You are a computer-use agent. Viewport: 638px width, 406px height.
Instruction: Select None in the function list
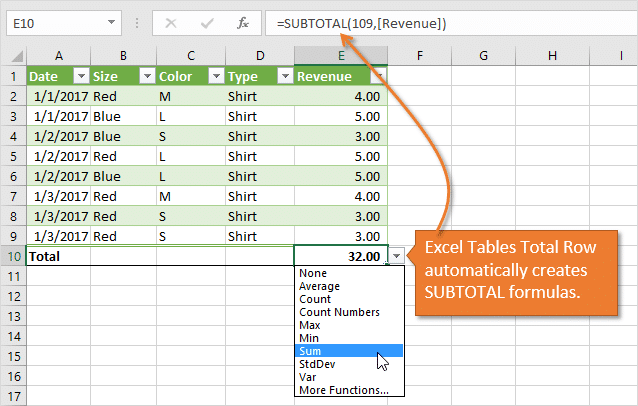312,273
